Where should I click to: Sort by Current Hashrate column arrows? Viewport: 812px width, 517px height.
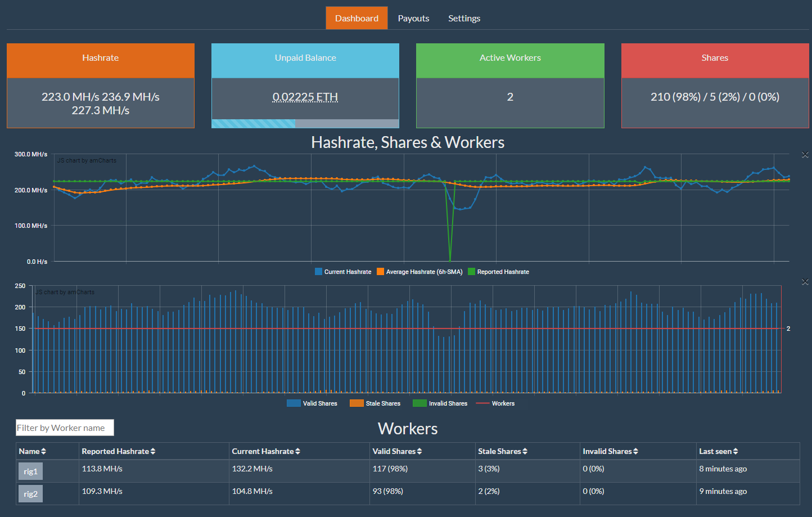pos(297,451)
